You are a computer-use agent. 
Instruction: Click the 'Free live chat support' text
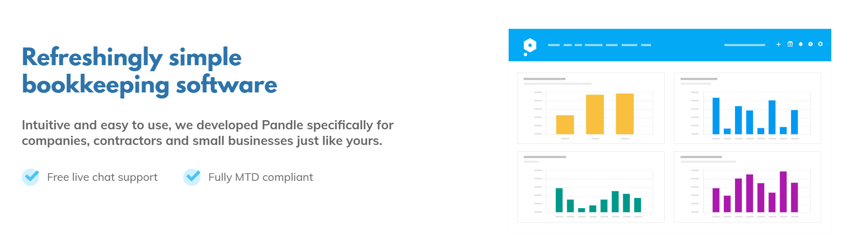(102, 177)
